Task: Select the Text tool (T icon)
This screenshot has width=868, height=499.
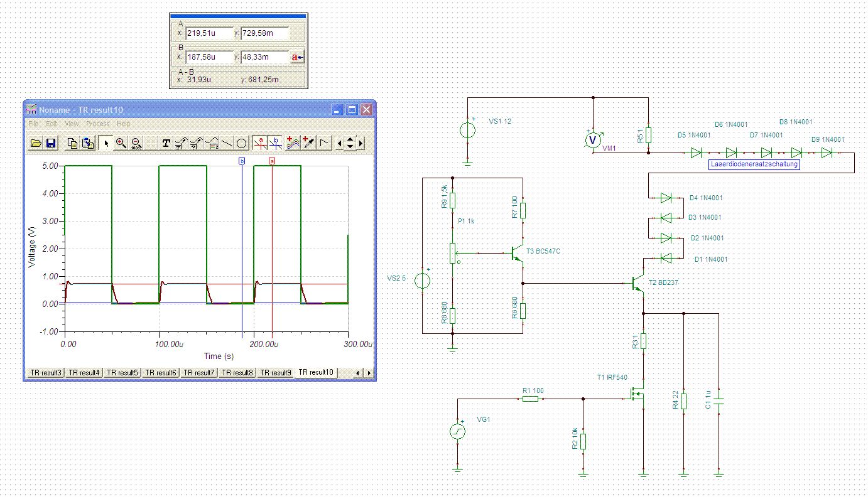Action: pos(166,144)
